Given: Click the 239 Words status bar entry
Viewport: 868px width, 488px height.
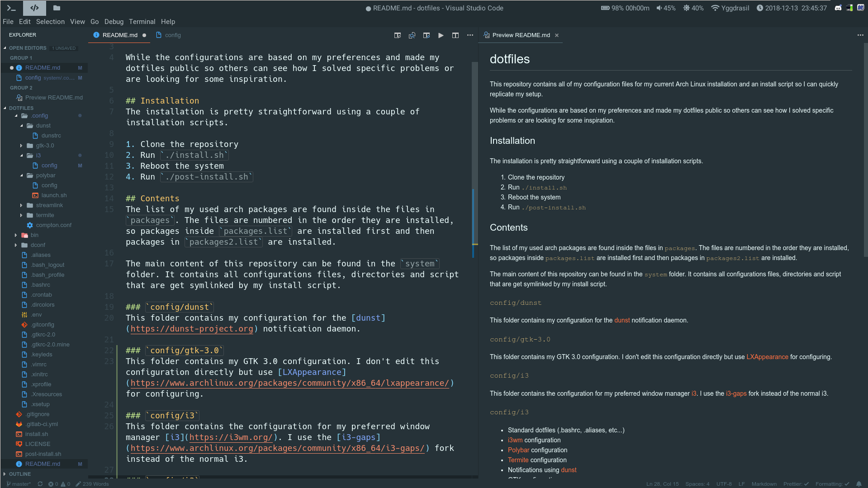Looking at the screenshot, I should [92, 484].
